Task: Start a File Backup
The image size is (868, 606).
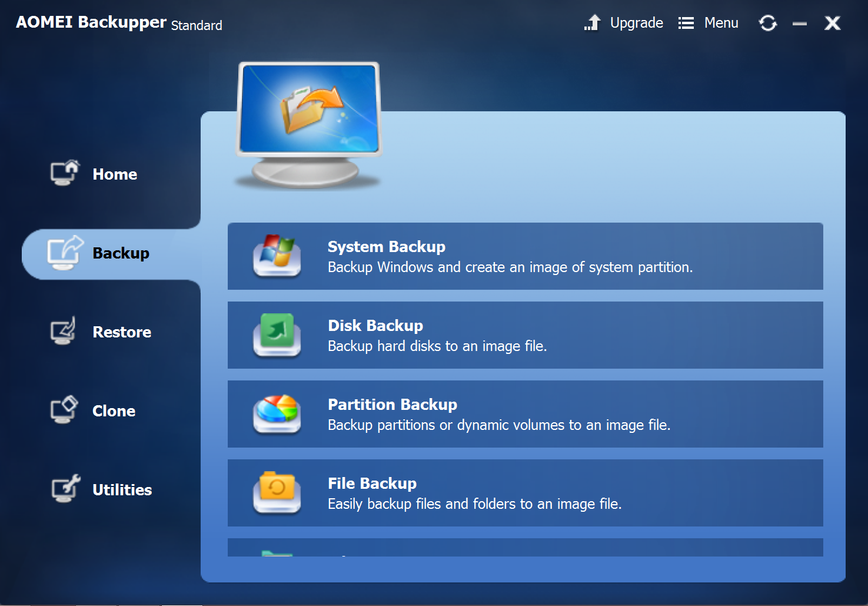Action: point(526,493)
